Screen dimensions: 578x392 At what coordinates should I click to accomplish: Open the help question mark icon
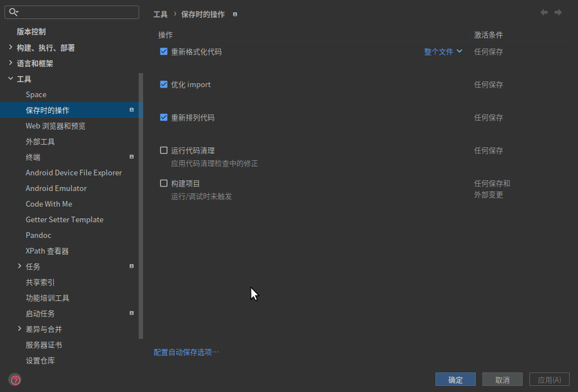pyautogui.click(x=16, y=380)
